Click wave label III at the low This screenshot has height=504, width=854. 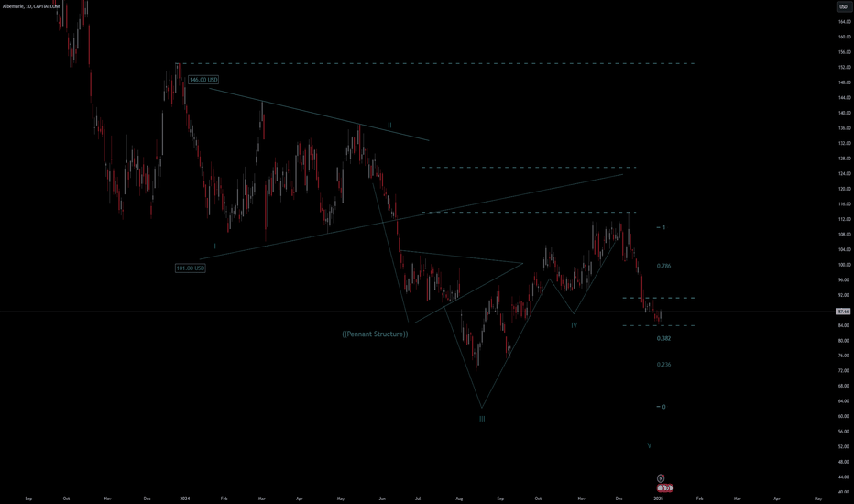tap(482, 419)
